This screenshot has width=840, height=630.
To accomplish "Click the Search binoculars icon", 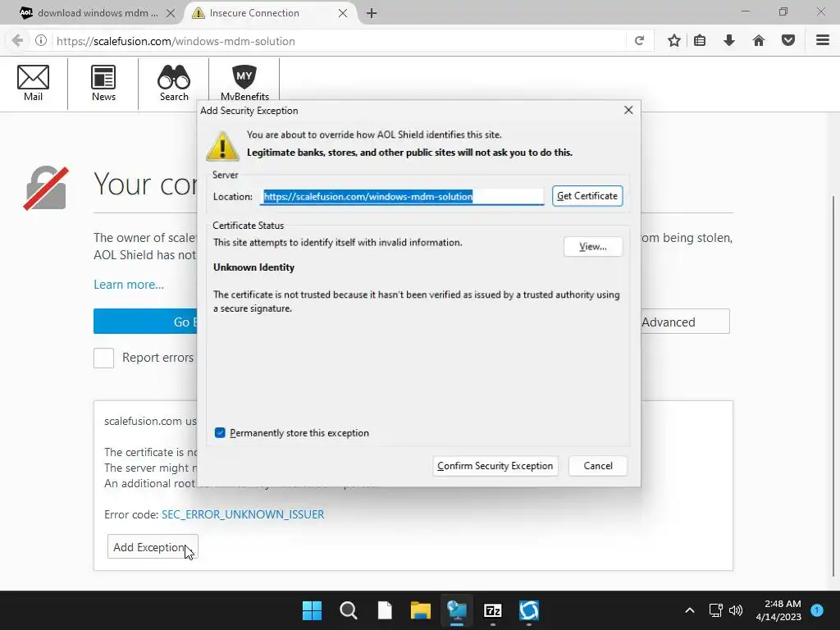I will click(174, 83).
